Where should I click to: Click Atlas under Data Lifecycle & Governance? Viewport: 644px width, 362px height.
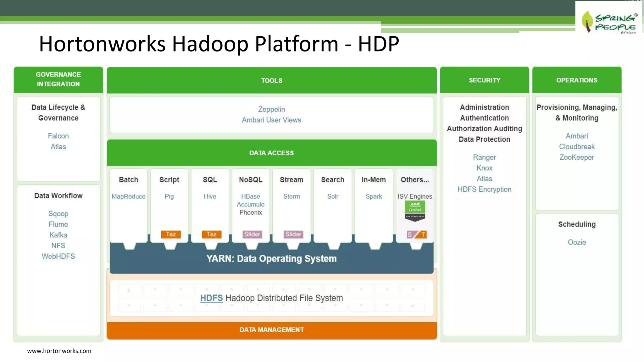[x=58, y=147]
